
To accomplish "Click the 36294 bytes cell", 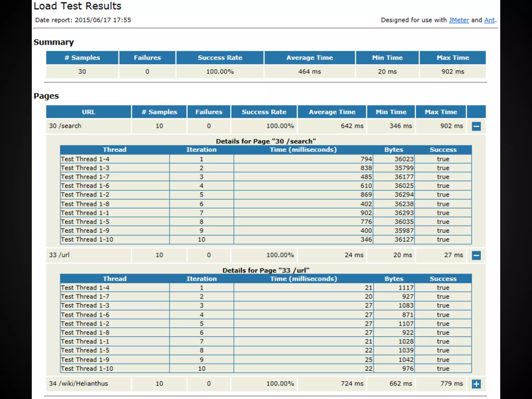I will coord(404,195).
